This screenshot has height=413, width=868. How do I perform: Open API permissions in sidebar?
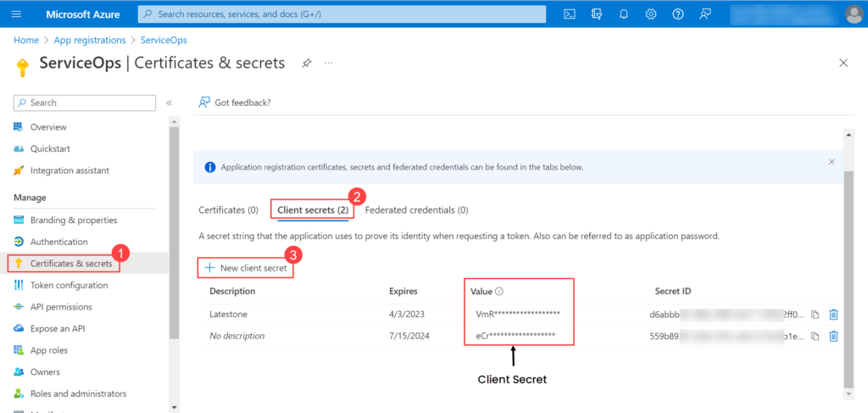tap(61, 307)
